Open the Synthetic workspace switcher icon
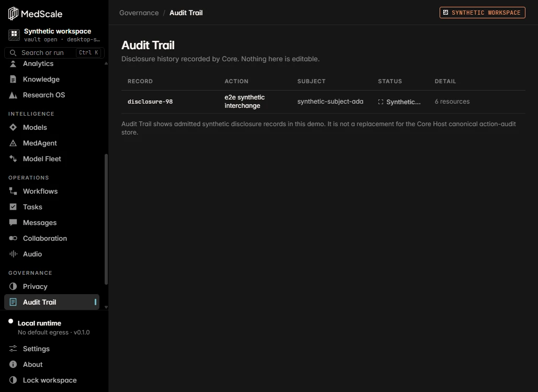Viewport: 538px width, 392px height. tap(14, 35)
